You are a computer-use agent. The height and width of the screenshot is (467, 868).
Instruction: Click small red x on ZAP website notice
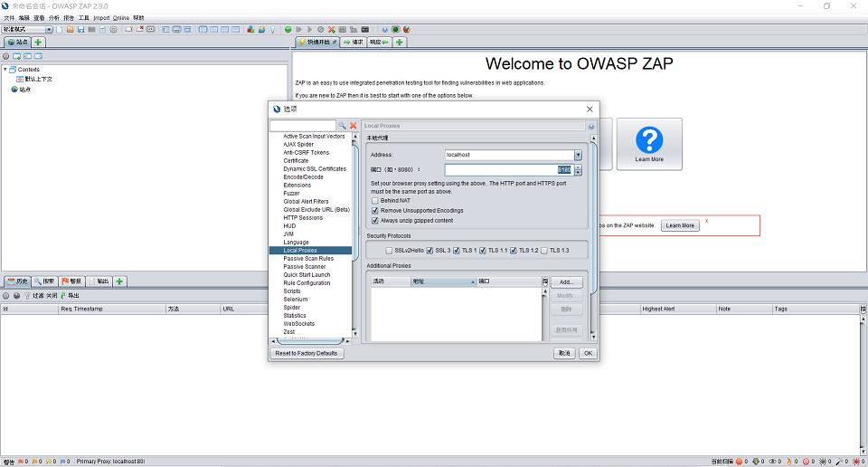coord(706,221)
